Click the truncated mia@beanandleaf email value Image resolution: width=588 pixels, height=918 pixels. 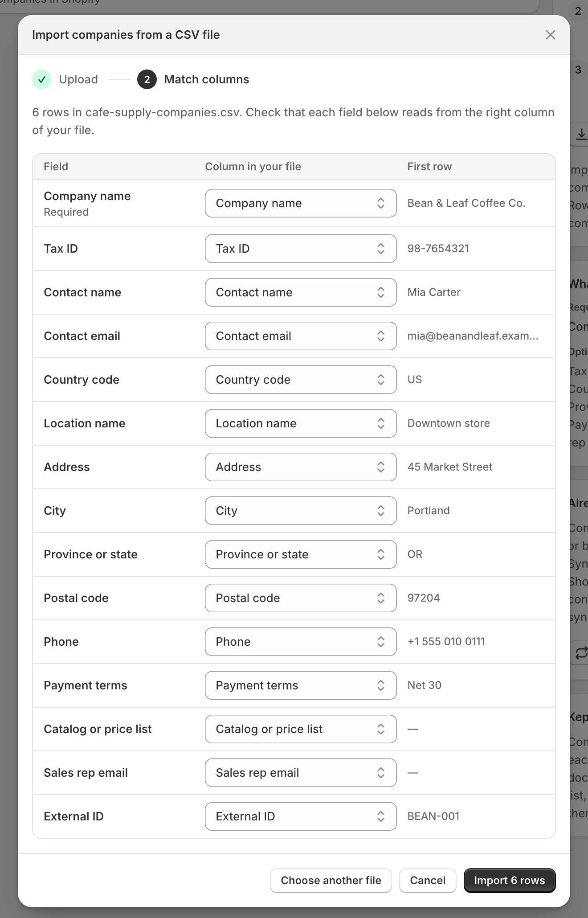point(473,336)
